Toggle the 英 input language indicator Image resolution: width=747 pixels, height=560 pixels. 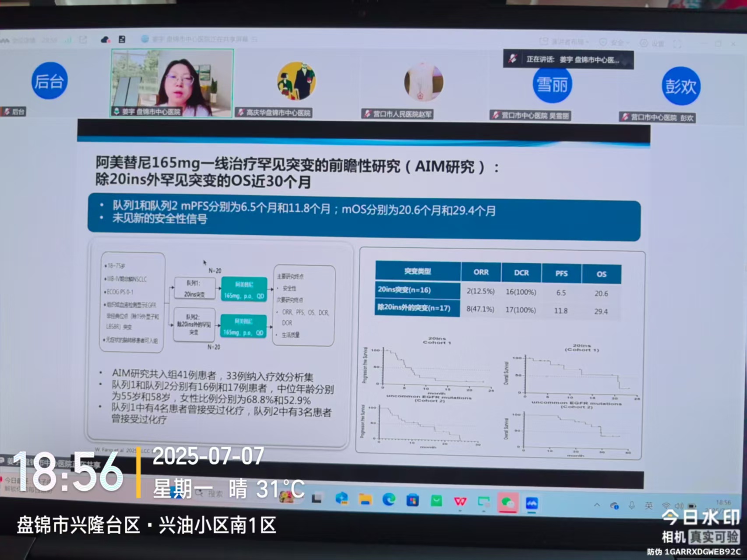click(x=648, y=506)
